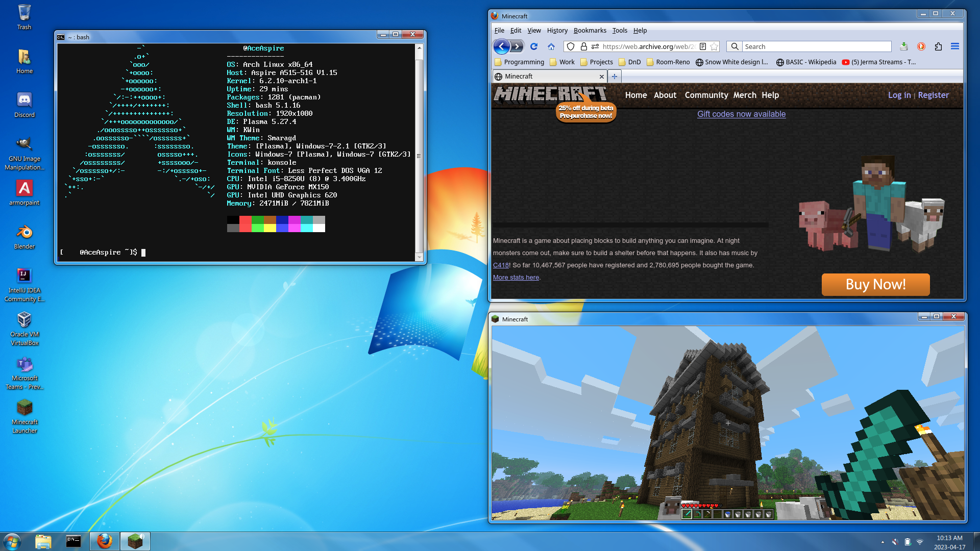Open reader mode in the address bar
The image size is (980, 551).
point(702,46)
